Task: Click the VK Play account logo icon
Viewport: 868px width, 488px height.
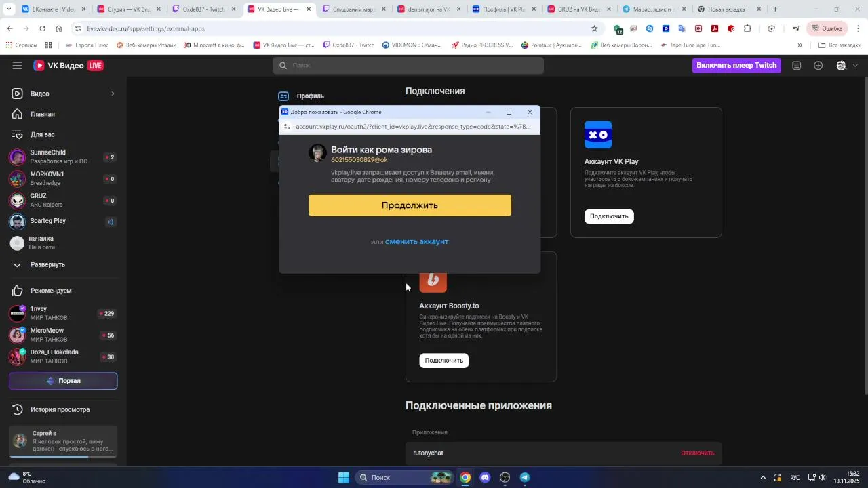Action: click(x=598, y=135)
